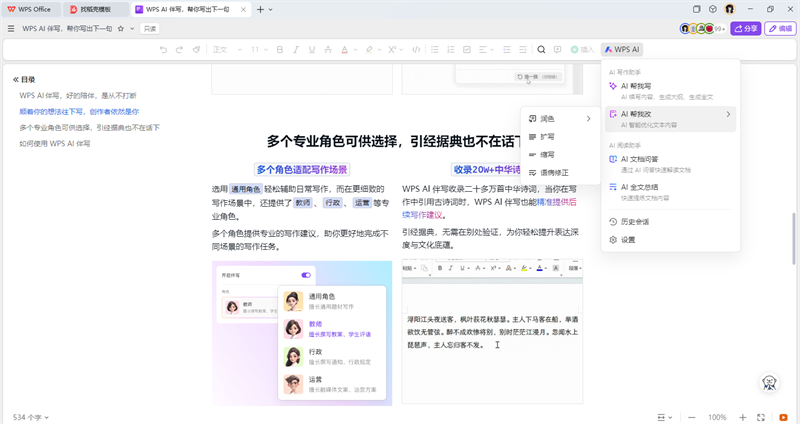Screen dimensions: 800x424
Task: Expand the arrow next to the favorite star
Action: 132,29
